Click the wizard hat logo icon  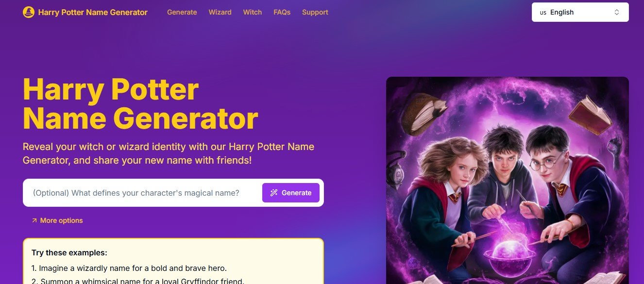tap(29, 12)
